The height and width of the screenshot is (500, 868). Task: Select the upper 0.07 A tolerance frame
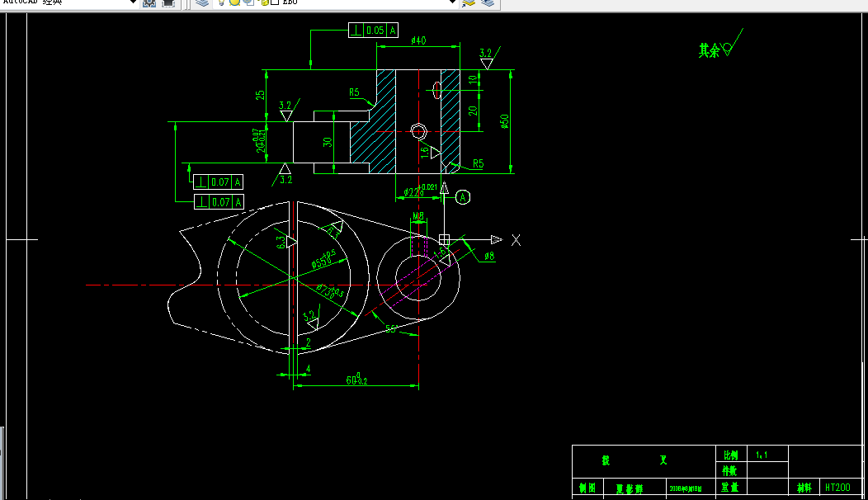point(218,182)
